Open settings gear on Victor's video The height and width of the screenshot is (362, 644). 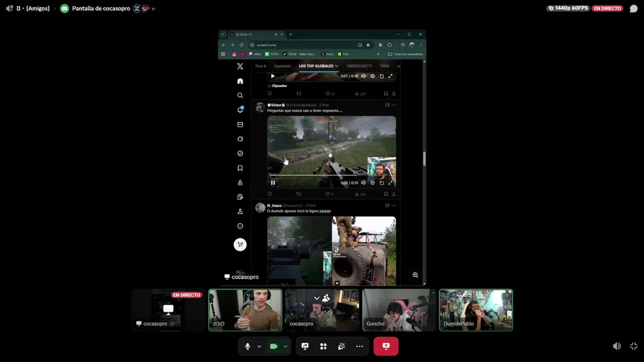[372, 183]
